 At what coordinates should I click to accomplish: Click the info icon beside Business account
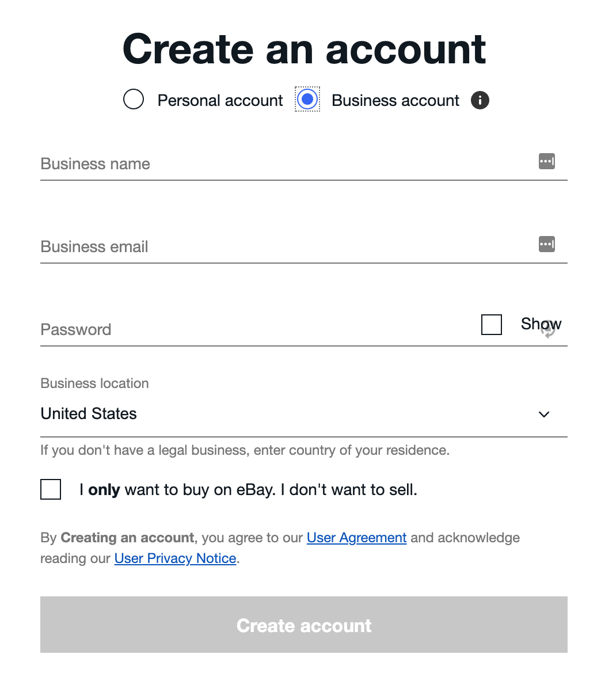480,100
